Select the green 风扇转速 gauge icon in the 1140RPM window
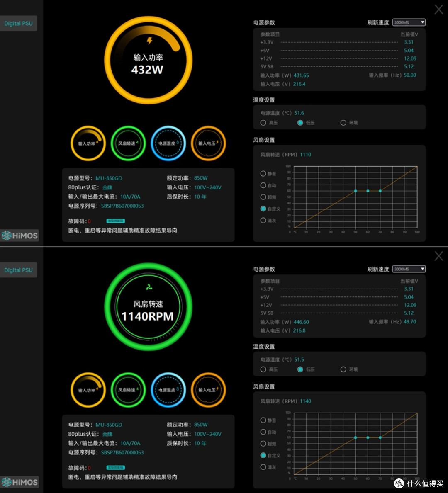This screenshot has height=493, width=448. 128,390
